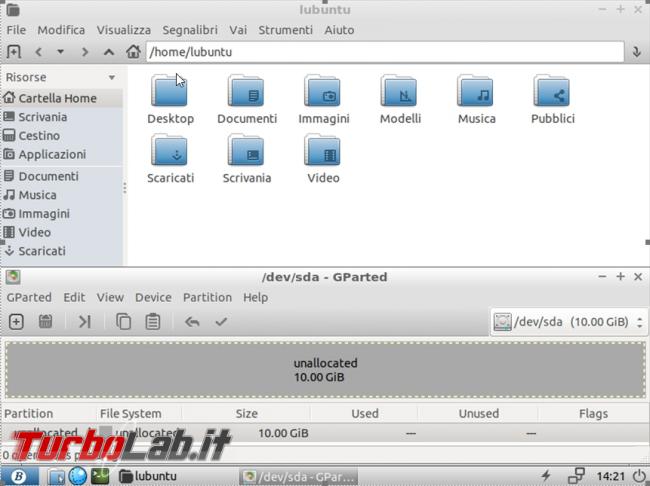The width and height of the screenshot is (650, 486).
Task: Select the Scaricati folder icon
Action: [170, 150]
